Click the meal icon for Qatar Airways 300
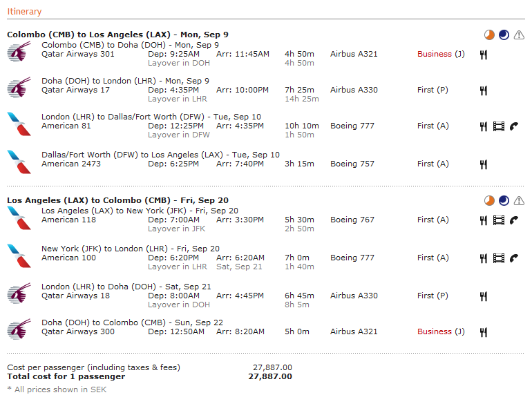The width and height of the screenshot is (532, 395). coord(484,332)
